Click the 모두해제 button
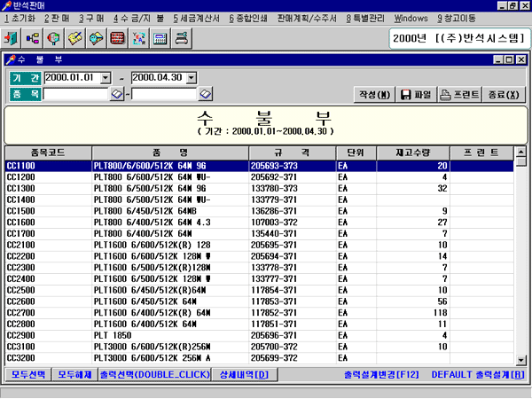The width and height of the screenshot is (532, 399). click(x=75, y=374)
